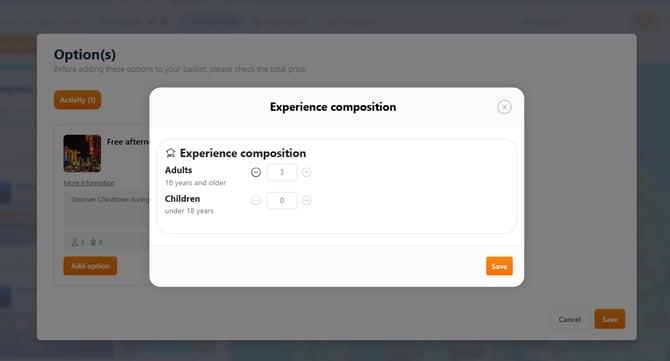670x361 pixels.
Task: Click the child traveler count icon on the activity card
Action: [x=93, y=242]
